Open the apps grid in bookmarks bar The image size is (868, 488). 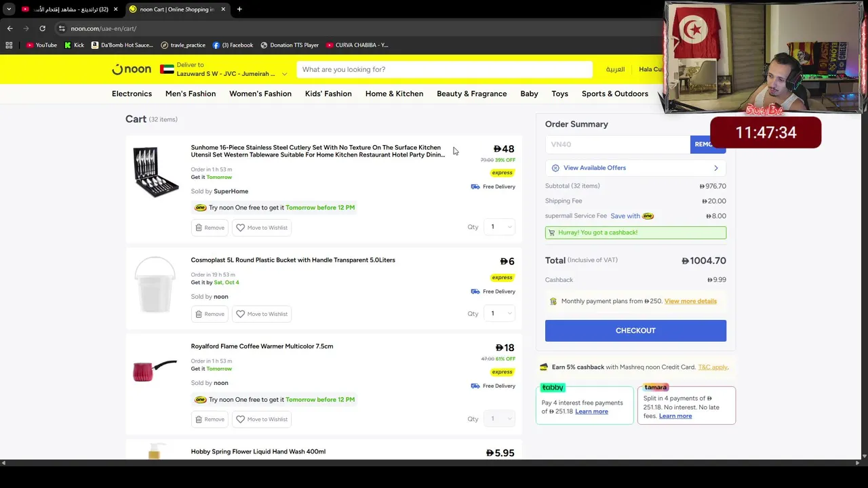click(9, 45)
